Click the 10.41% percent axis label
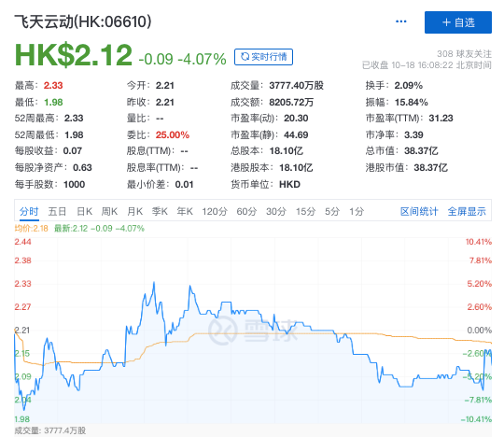This screenshot has width=504, height=437. pyautogui.click(x=479, y=242)
